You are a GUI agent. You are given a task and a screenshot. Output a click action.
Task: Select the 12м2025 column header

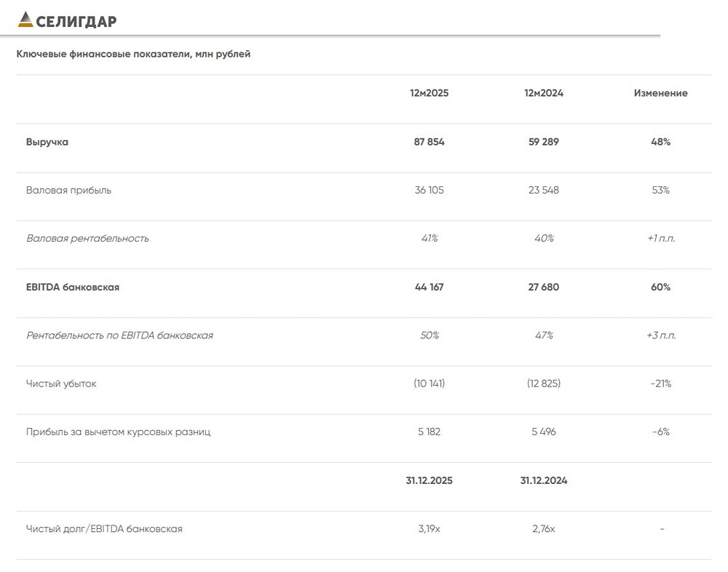[x=429, y=93]
